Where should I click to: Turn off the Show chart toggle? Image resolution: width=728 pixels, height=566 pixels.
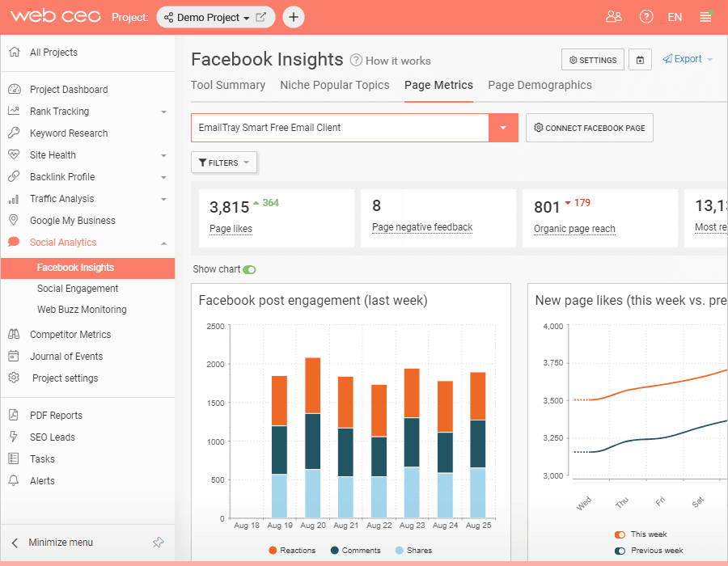pos(249,269)
